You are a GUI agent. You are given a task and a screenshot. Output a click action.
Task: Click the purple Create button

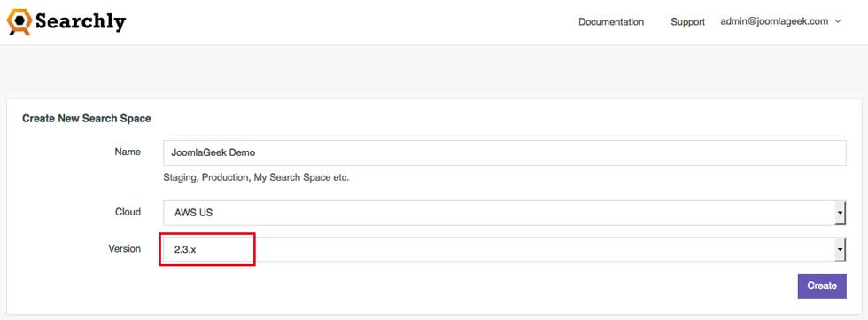point(822,285)
